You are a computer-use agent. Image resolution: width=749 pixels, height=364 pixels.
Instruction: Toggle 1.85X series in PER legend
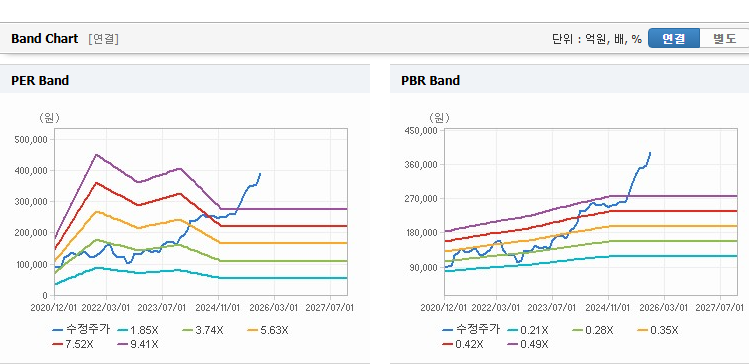coord(139,330)
